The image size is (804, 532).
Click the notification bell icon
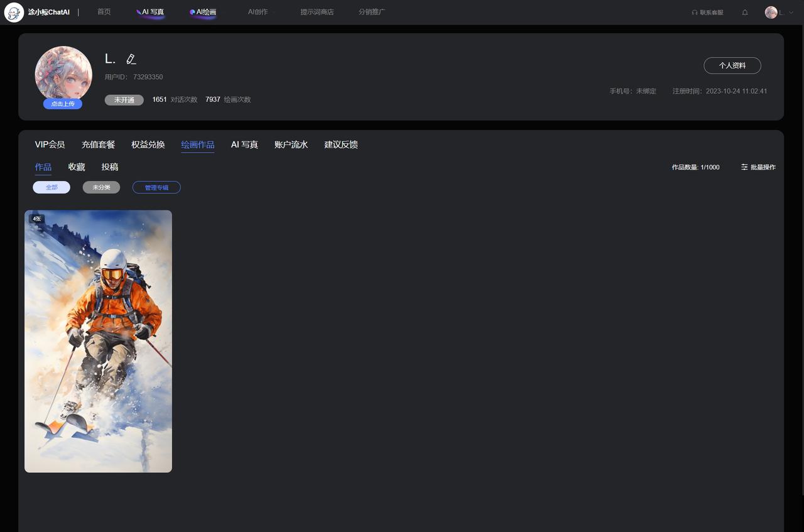click(x=745, y=13)
